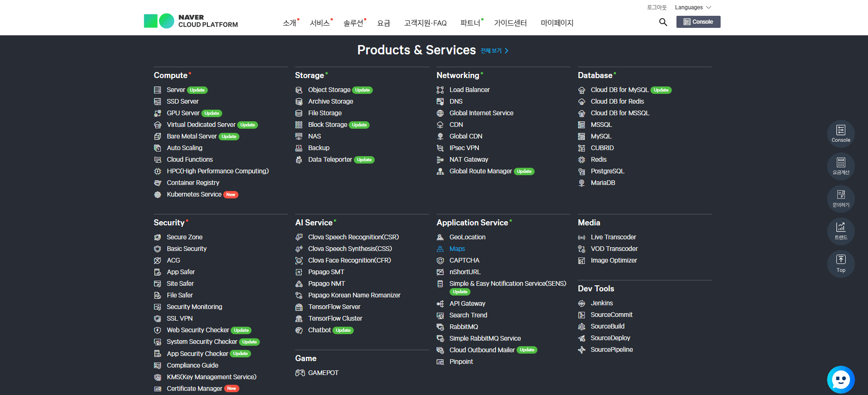Screen dimensions: 868x395
Task: Click the Jenkins row icon
Action: coord(582,303)
